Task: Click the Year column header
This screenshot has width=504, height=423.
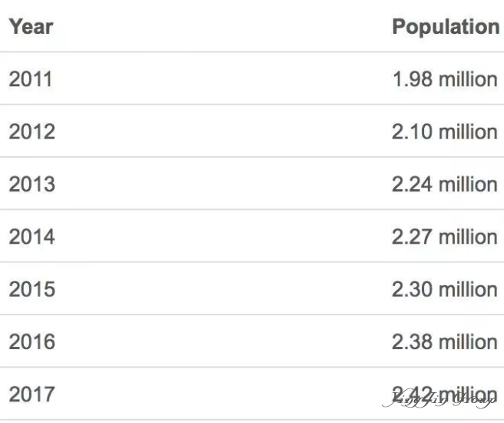Action: pyautogui.click(x=31, y=27)
